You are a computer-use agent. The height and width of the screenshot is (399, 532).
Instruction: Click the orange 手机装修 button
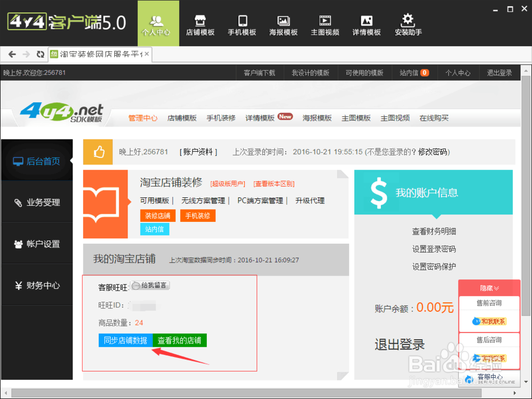tap(198, 216)
